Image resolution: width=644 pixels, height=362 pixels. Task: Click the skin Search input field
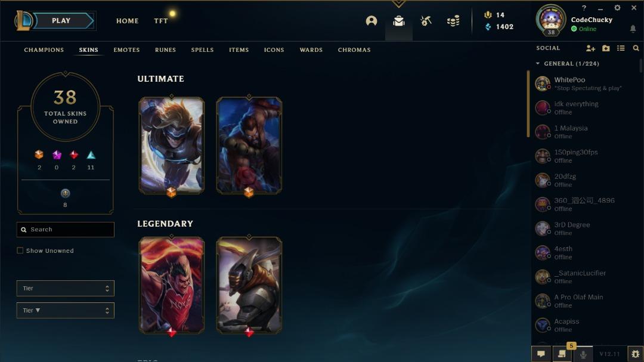[66, 229]
